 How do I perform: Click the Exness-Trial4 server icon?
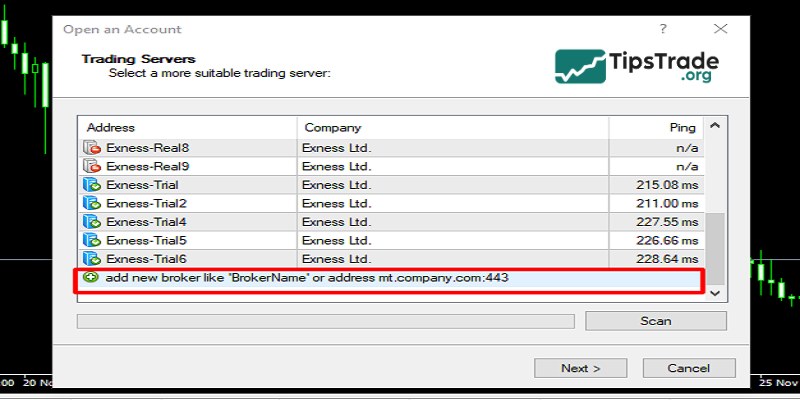(x=92, y=222)
